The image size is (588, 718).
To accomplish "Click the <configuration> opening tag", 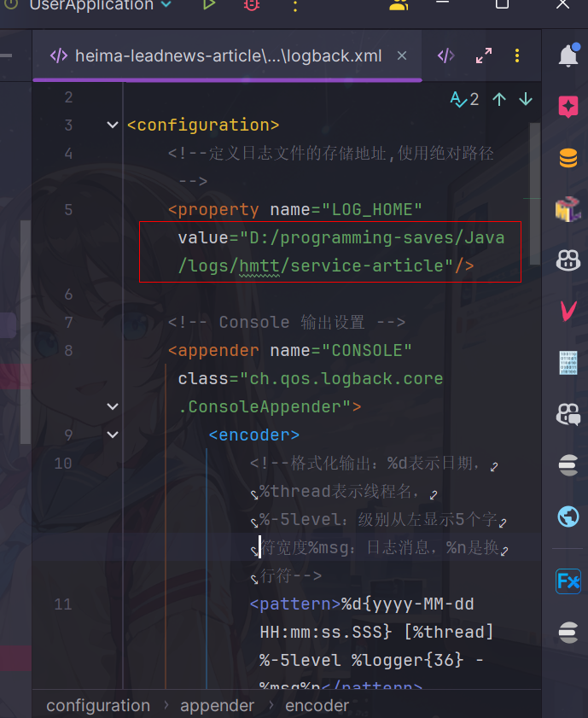I will [203, 125].
